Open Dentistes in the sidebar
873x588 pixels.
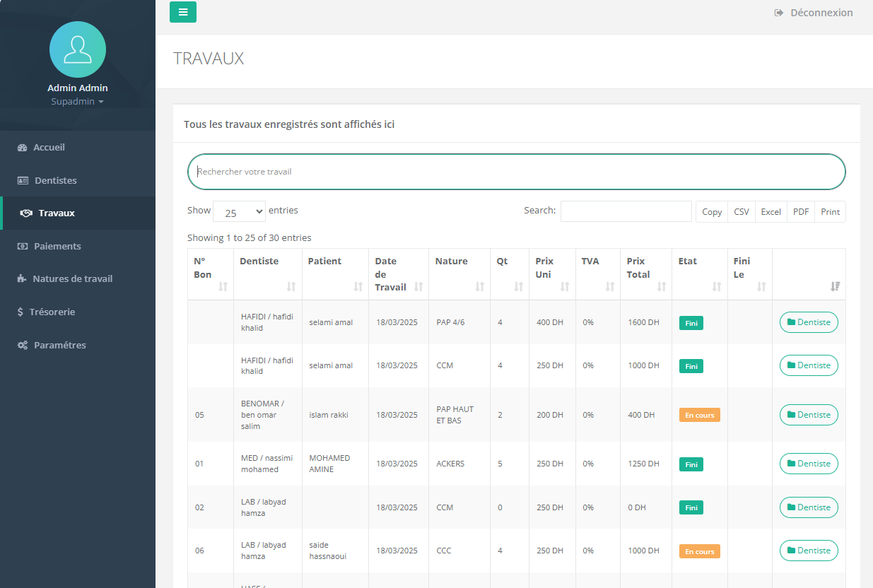55,180
